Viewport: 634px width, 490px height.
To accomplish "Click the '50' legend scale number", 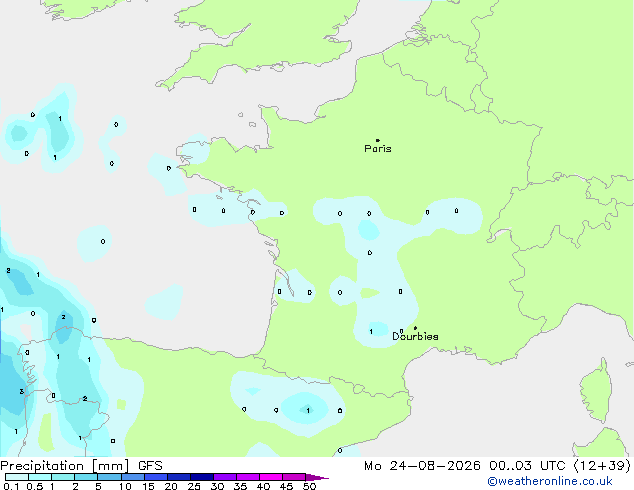I will pos(310,486).
